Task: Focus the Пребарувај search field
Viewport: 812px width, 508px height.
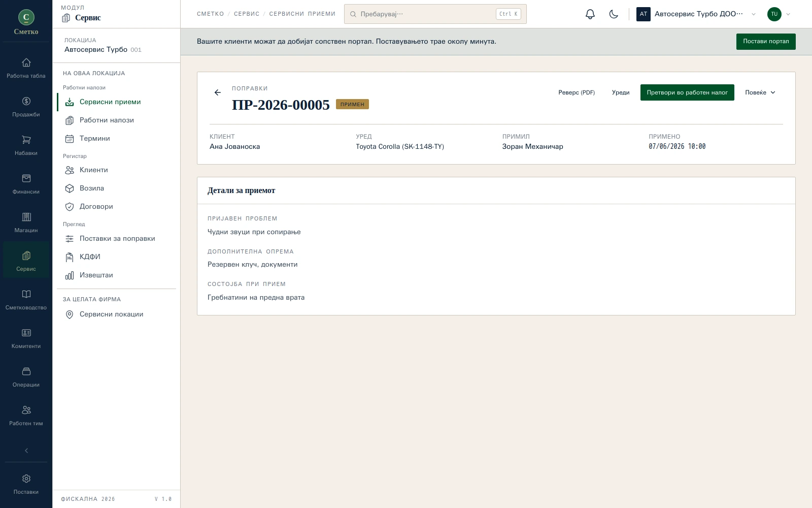Action: [x=435, y=14]
